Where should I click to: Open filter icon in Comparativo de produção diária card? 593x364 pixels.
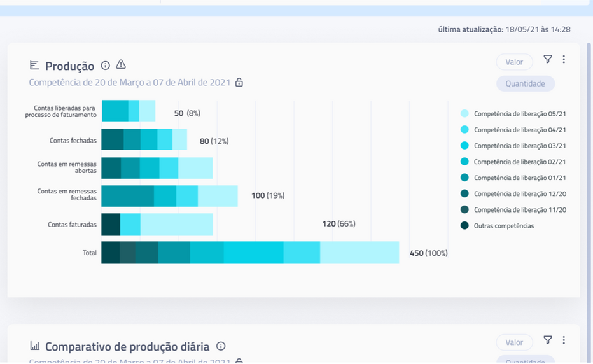point(548,340)
